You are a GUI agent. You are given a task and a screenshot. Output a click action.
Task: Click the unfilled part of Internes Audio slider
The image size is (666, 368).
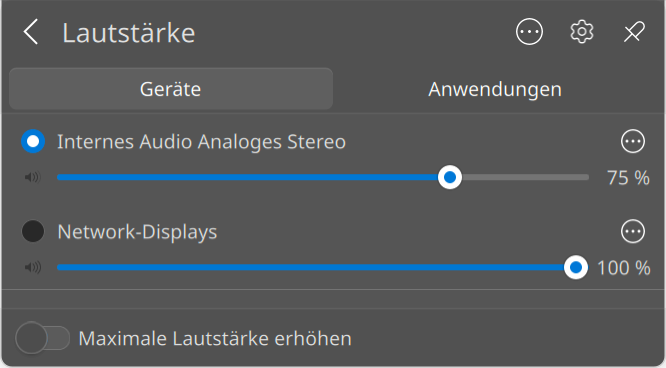[x=525, y=177]
